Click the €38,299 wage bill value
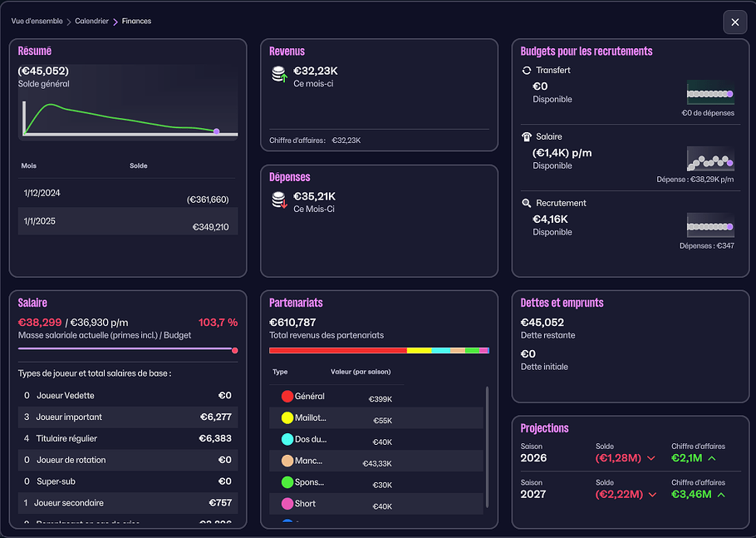Viewport: 756px width, 538px height. click(40, 323)
